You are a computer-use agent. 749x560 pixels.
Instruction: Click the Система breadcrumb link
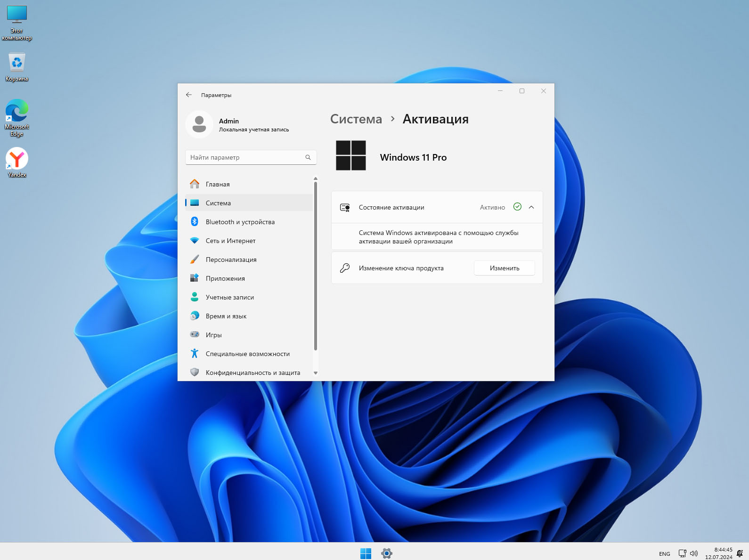pos(356,119)
